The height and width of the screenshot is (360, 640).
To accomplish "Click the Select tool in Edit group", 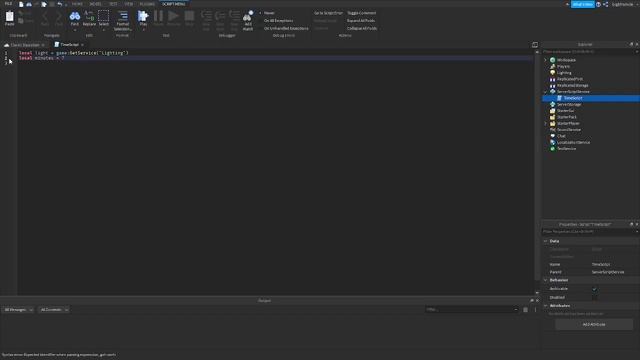I will coord(104,16).
